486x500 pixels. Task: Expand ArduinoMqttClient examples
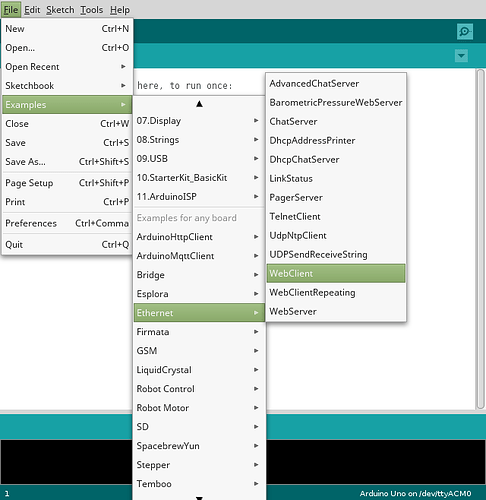(199, 256)
